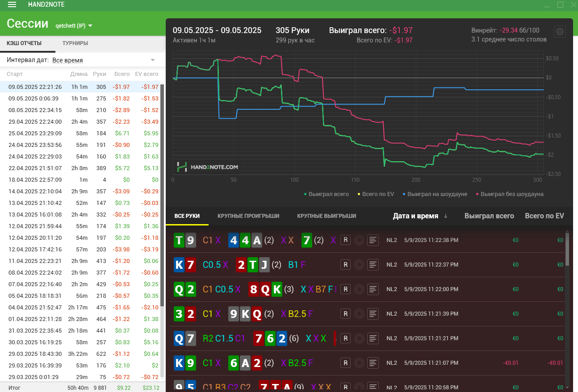Open chart settings gear icon
578x392 pixels.
click(x=560, y=31)
